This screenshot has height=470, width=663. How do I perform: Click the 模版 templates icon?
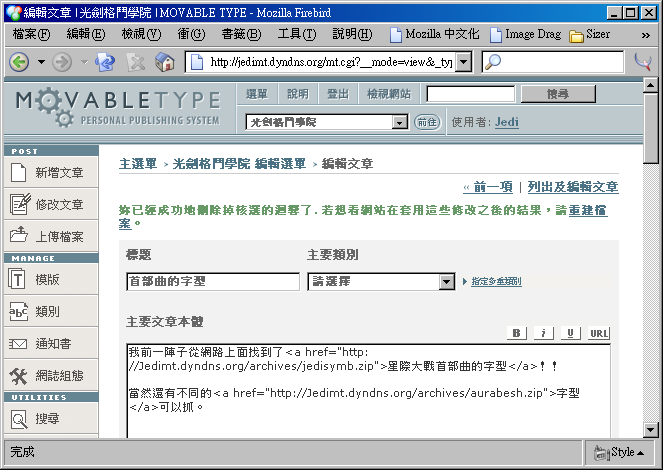(x=17, y=279)
